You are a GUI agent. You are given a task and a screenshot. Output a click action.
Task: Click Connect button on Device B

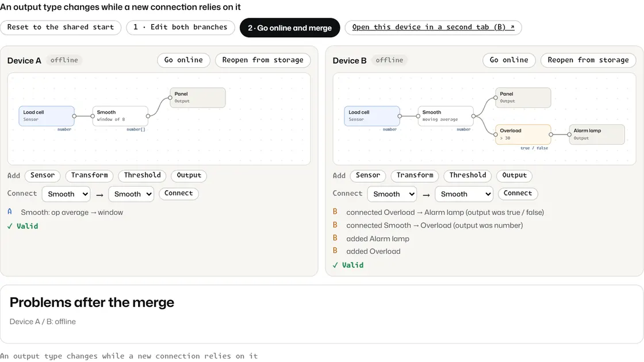coord(518,193)
